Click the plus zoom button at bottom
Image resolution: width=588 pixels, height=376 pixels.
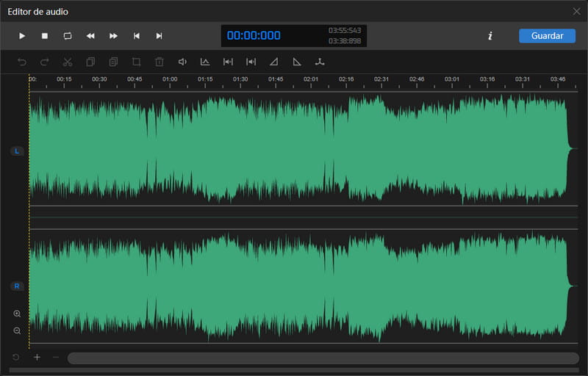37,358
